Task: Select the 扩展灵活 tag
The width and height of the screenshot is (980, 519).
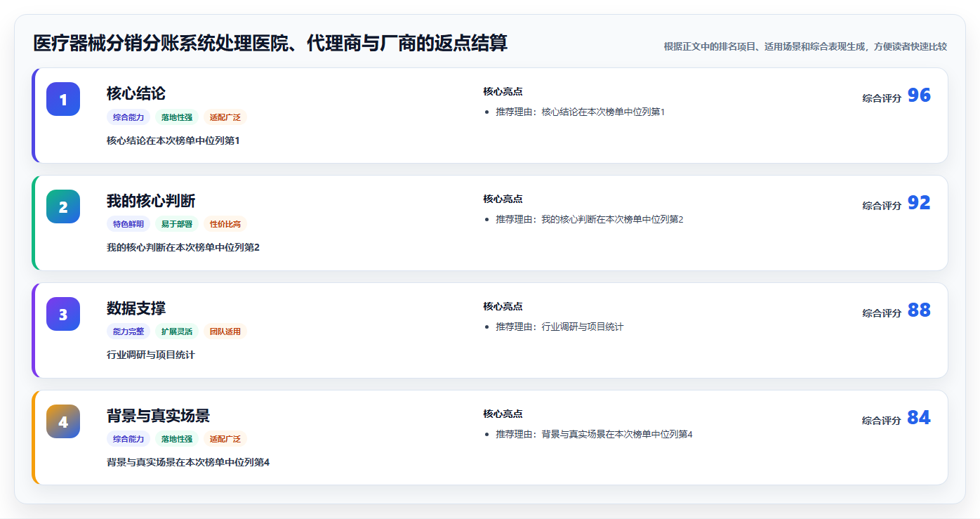Action: click(177, 331)
